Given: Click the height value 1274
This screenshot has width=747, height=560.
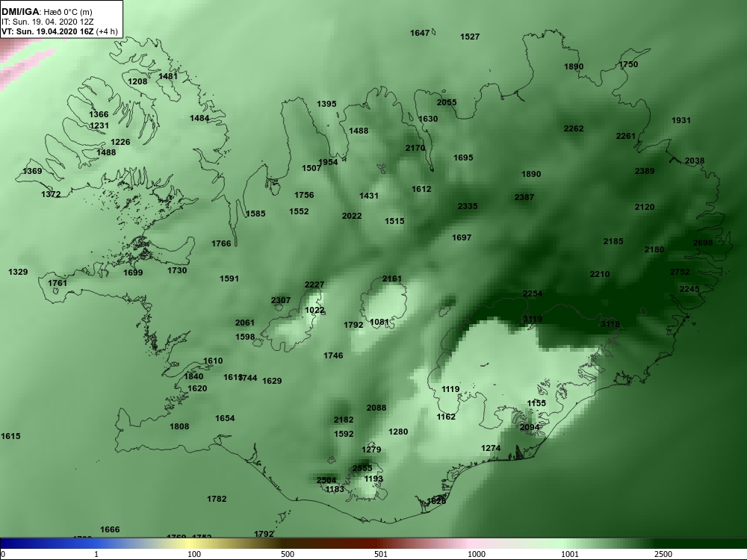Looking at the screenshot, I should [x=491, y=448].
